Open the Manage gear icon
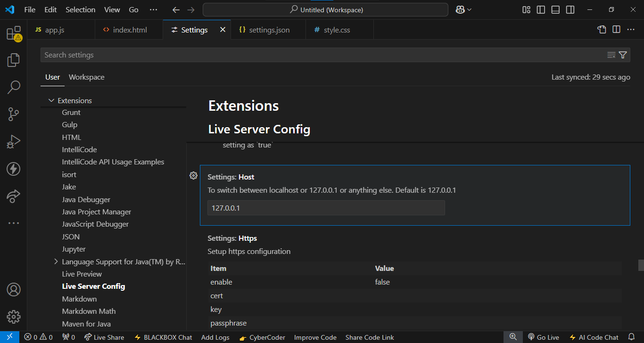Image resolution: width=644 pixels, height=343 pixels. tap(14, 316)
